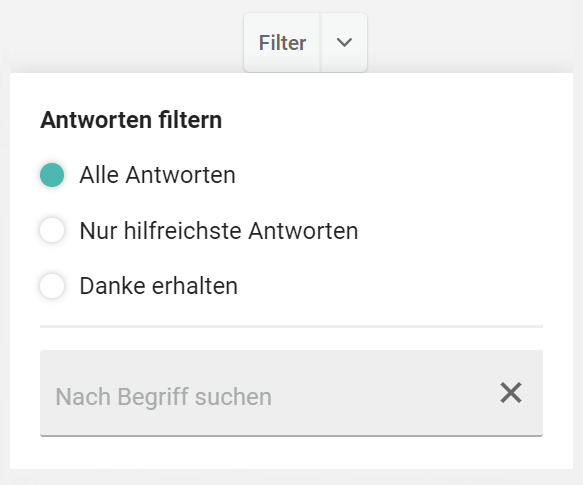Screen dimensions: 583x485
Task: Click the Nur hilfreichste Antworten label text
Action: [x=219, y=231]
